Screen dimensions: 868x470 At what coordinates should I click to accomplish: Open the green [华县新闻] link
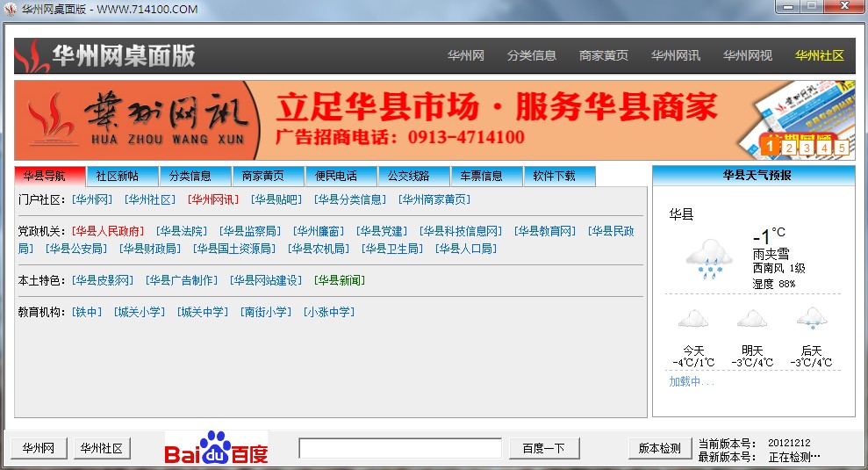point(340,280)
